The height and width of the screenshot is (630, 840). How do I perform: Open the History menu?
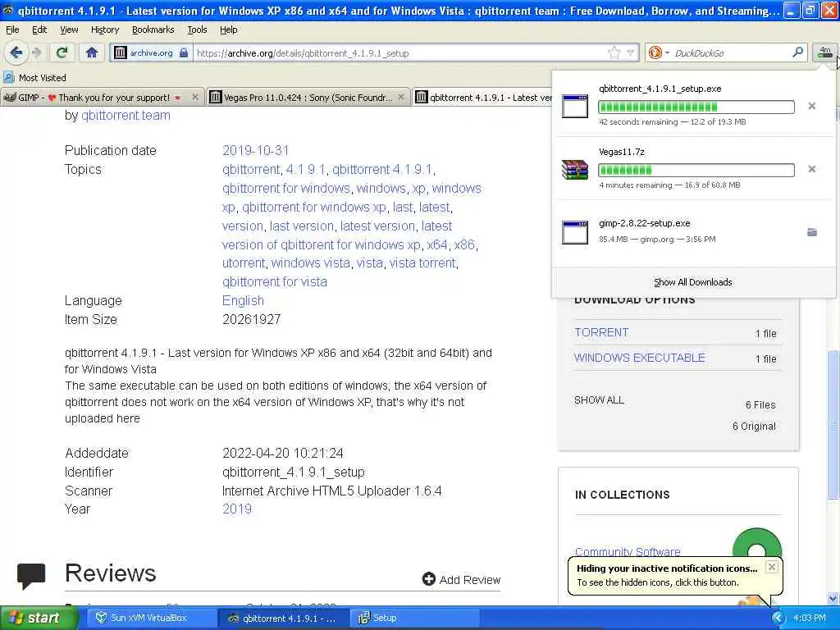(x=104, y=30)
